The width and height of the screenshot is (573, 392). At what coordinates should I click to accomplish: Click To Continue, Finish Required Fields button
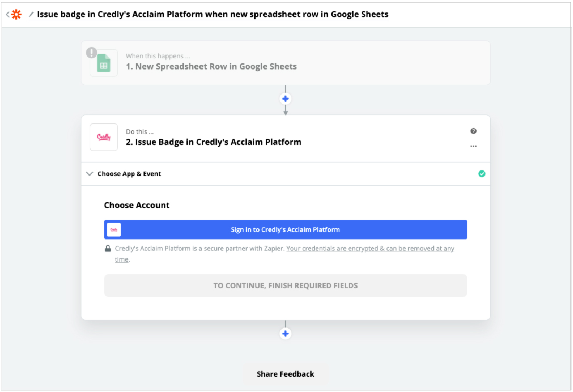(x=285, y=286)
